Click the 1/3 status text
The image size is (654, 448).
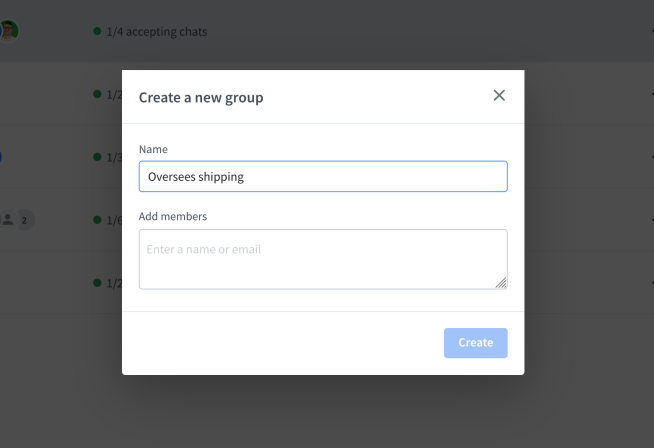(114, 158)
